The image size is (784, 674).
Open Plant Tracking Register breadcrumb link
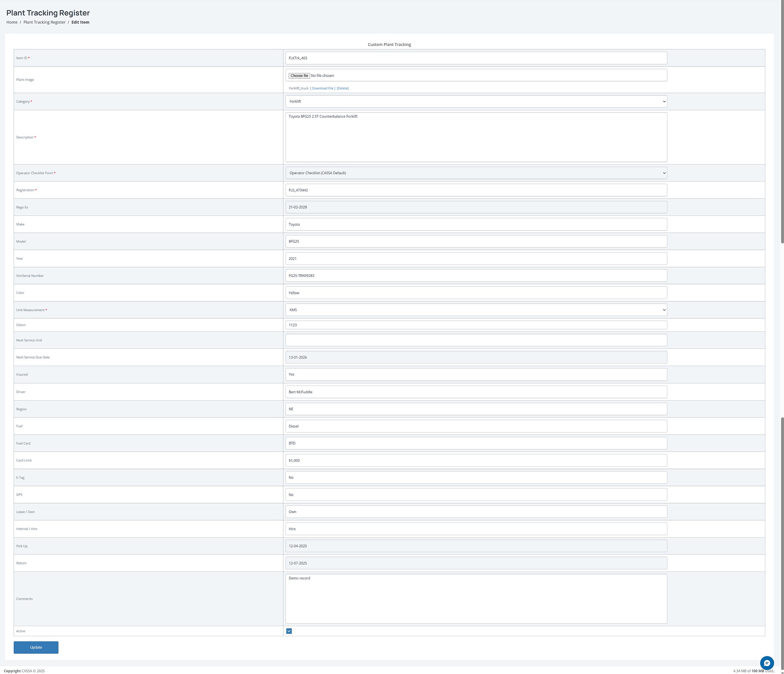44,22
